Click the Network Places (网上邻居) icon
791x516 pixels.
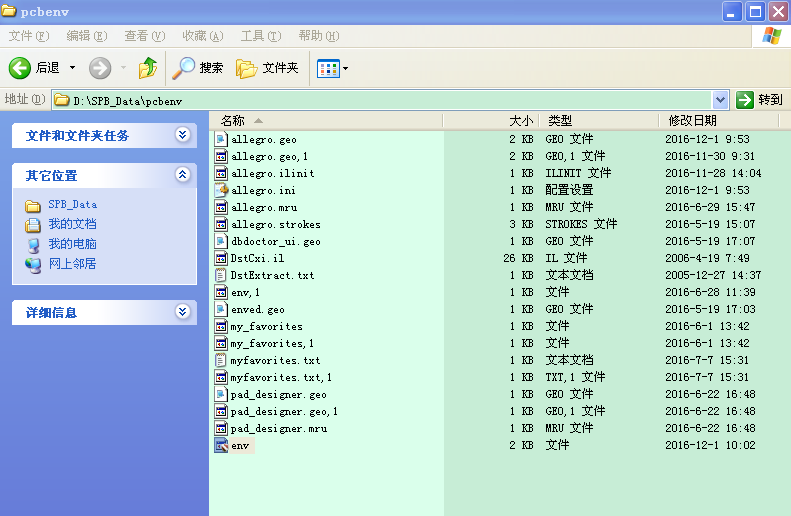(x=33, y=265)
